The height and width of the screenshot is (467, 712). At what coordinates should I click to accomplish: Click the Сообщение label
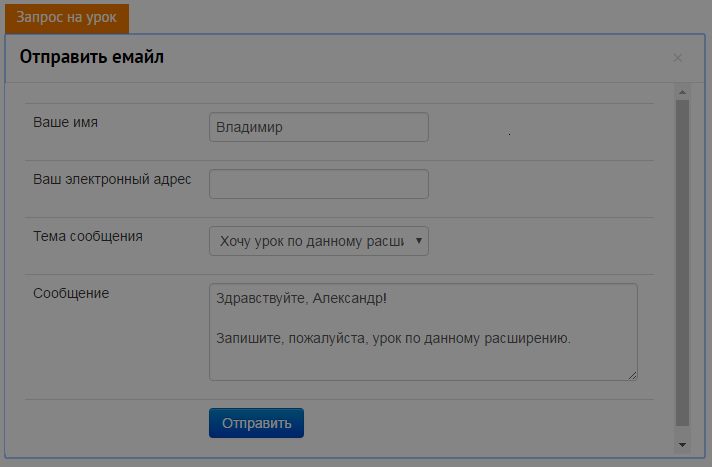pos(71,293)
